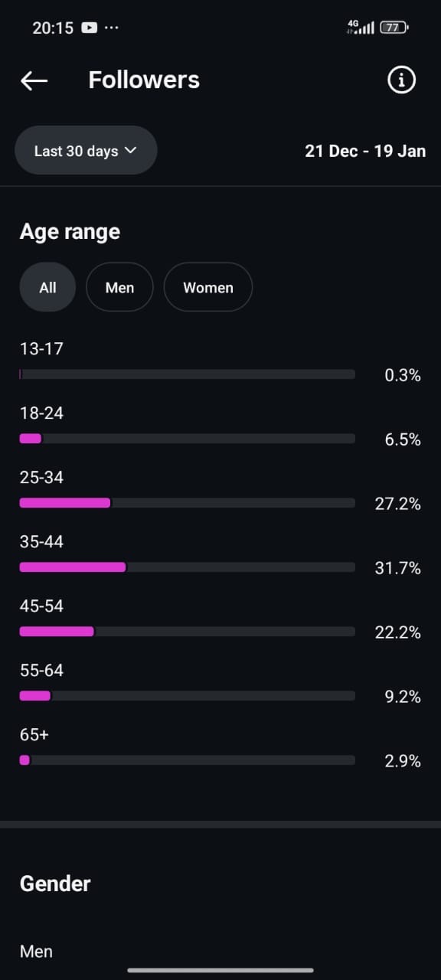Tap the 21 Dec - 19 Jan date range

click(x=365, y=151)
